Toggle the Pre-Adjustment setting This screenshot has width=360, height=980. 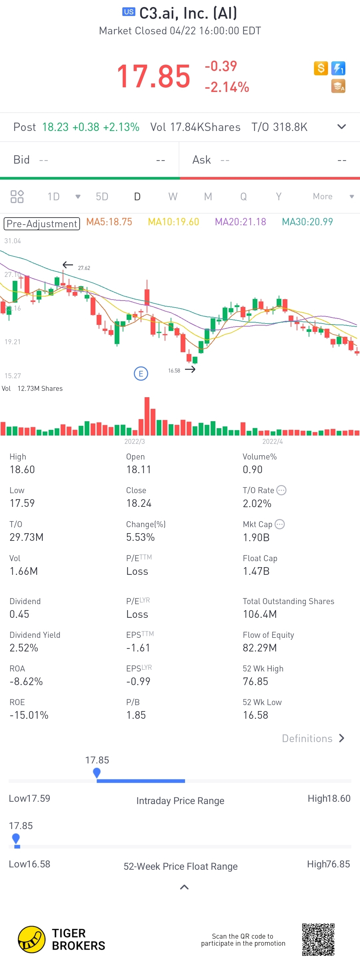42,223
